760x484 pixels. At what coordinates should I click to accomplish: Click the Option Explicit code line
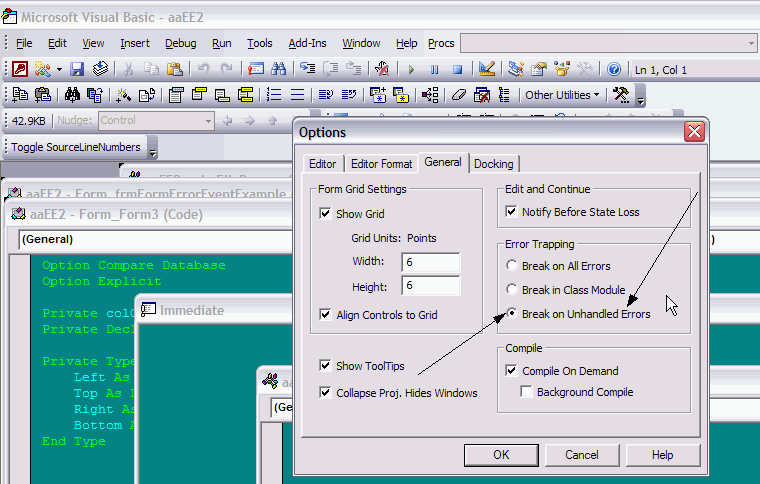coord(101,281)
